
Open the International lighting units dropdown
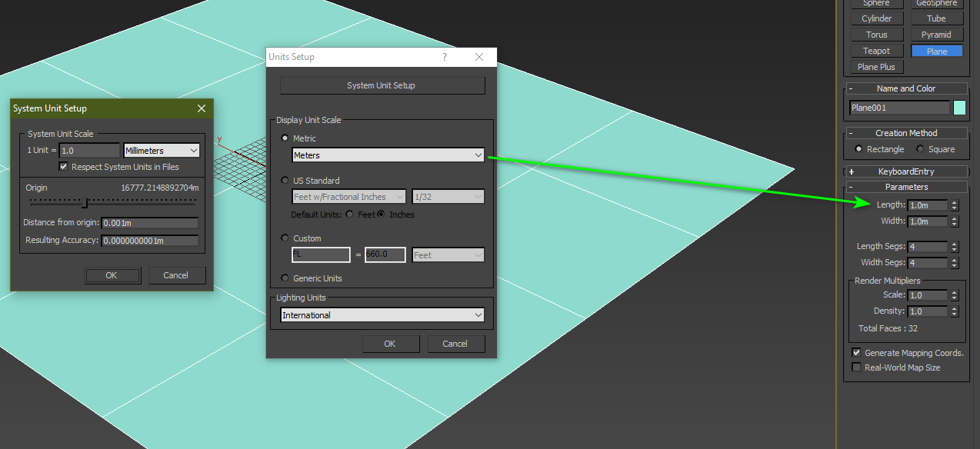click(x=382, y=315)
